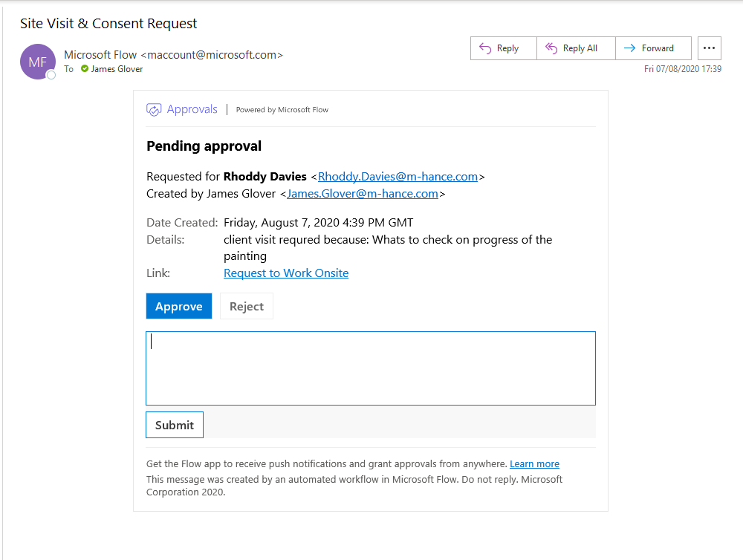
Task: Select sender Microsoft Flow address text
Action: tap(173, 55)
